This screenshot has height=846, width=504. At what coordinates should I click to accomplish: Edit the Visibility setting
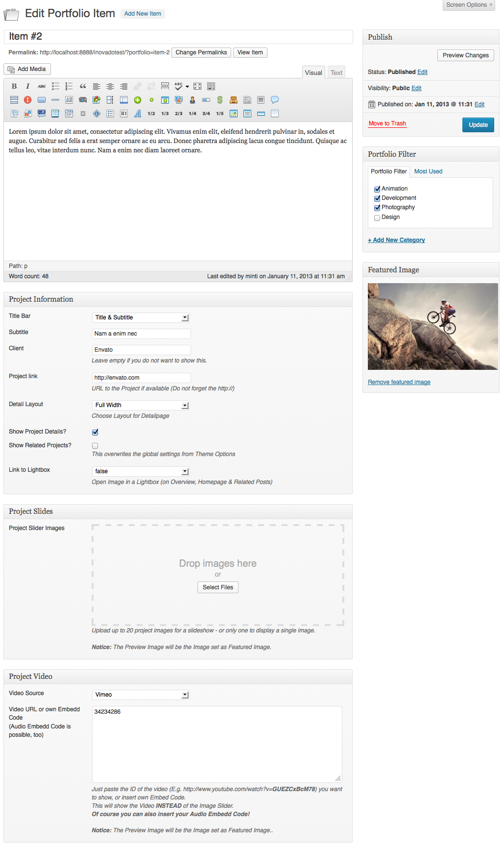[x=416, y=88]
